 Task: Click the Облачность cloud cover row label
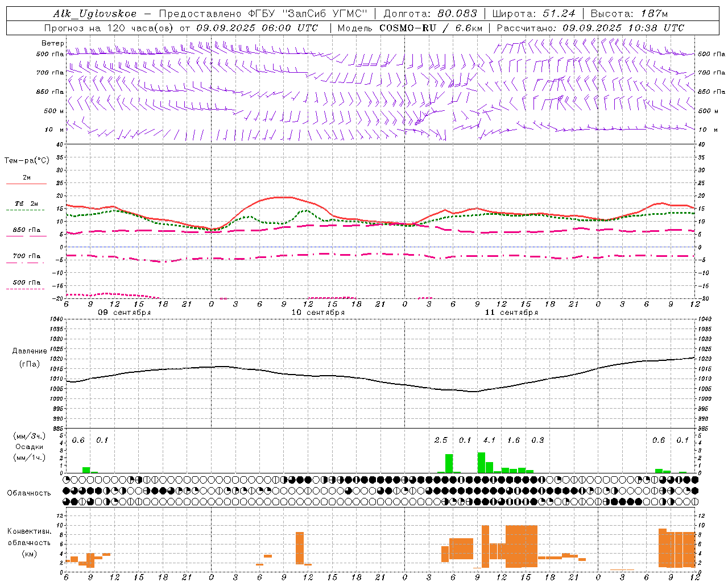(29, 493)
